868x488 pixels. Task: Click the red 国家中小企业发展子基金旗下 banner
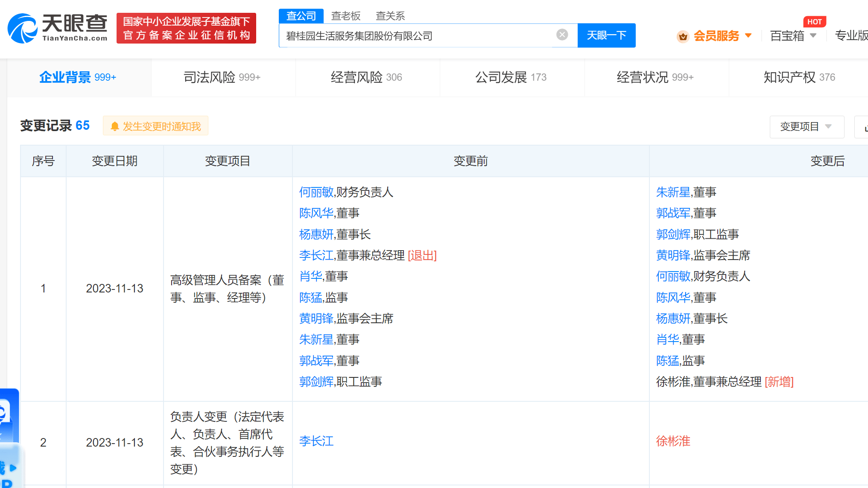point(186,28)
